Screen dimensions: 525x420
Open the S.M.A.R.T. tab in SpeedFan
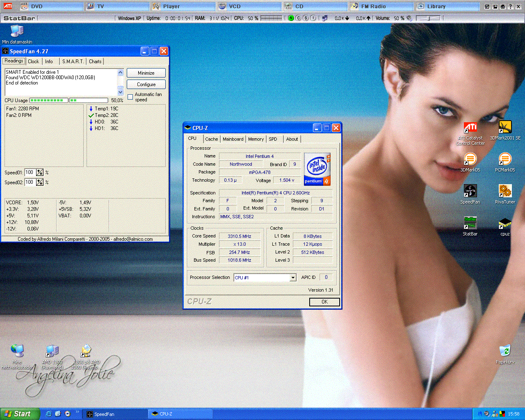73,62
